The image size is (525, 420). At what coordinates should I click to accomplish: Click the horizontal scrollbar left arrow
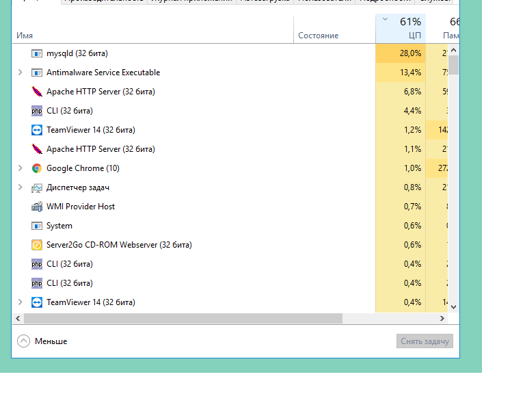tap(18, 319)
